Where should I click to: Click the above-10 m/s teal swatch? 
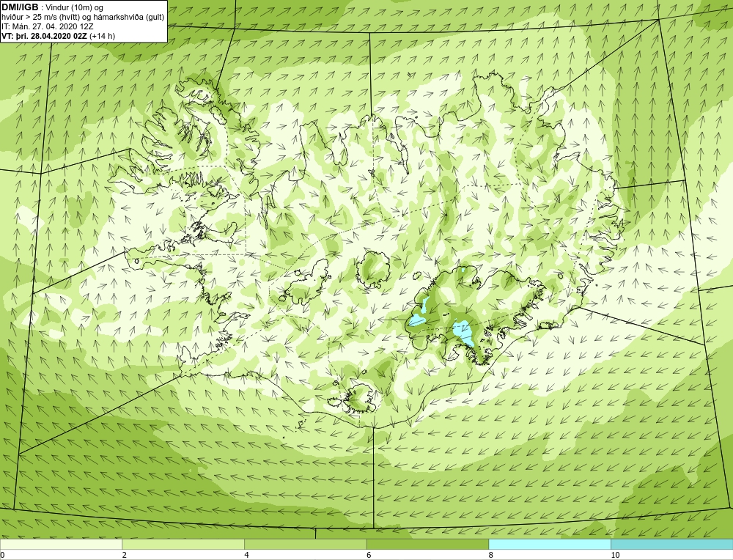(671, 544)
